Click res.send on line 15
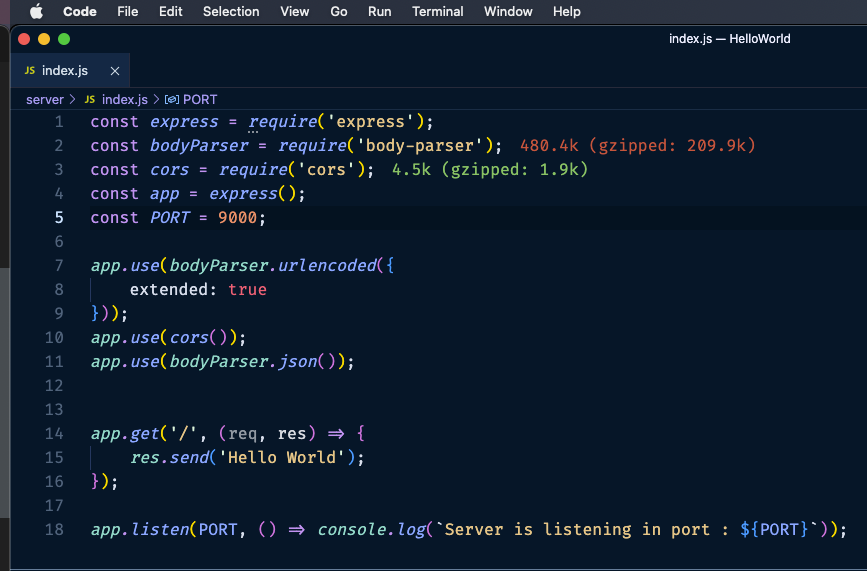Image resolution: width=867 pixels, height=571 pixels. [x=169, y=458]
